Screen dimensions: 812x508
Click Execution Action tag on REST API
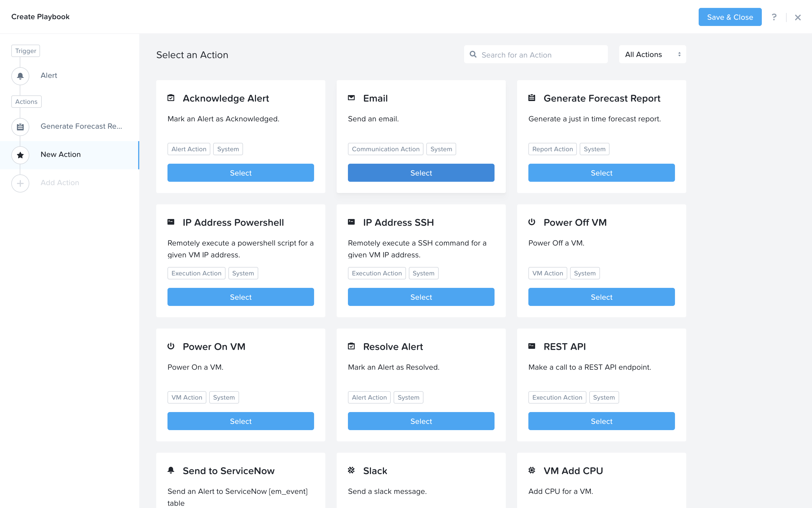tap(557, 397)
